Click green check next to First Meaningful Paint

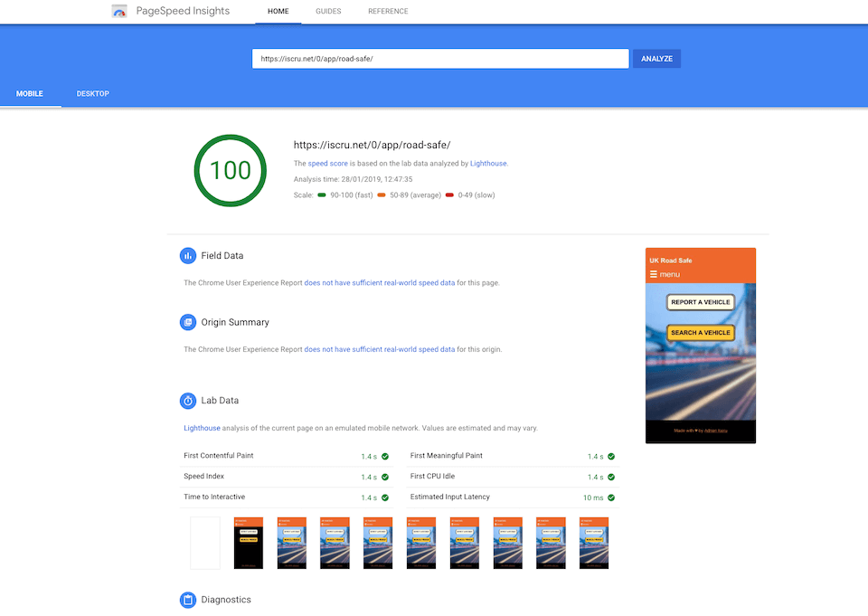pyautogui.click(x=611, y=457)
